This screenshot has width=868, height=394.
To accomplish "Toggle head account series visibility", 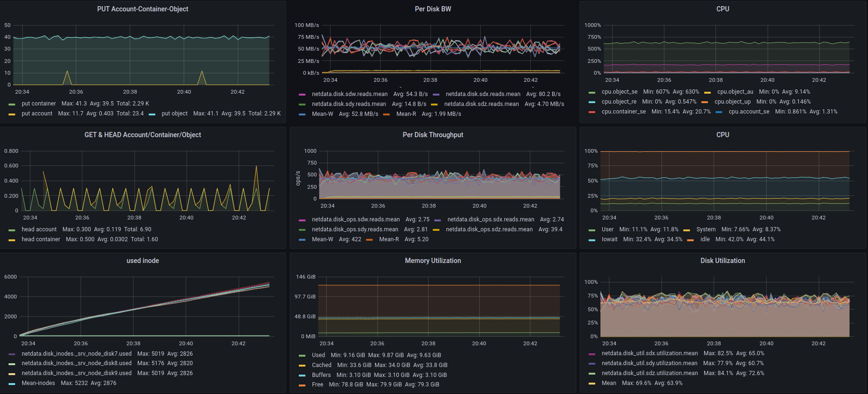I will point(39,229).
